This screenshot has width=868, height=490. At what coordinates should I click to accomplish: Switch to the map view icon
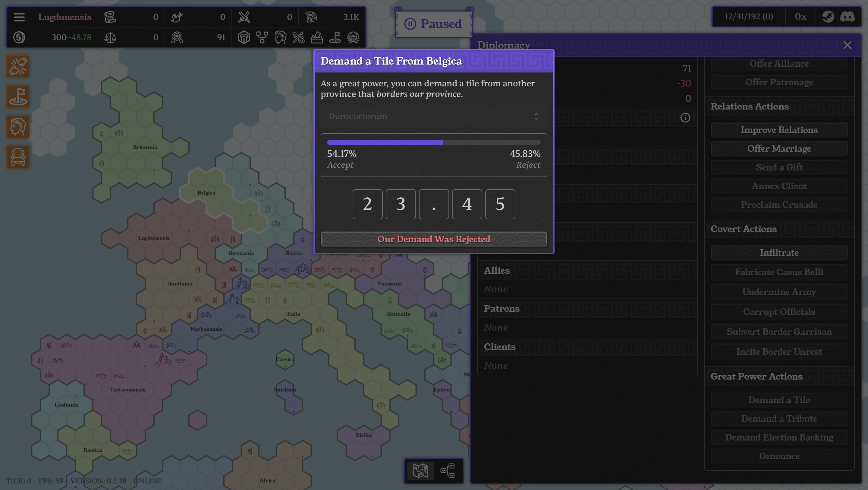point(420,470)
